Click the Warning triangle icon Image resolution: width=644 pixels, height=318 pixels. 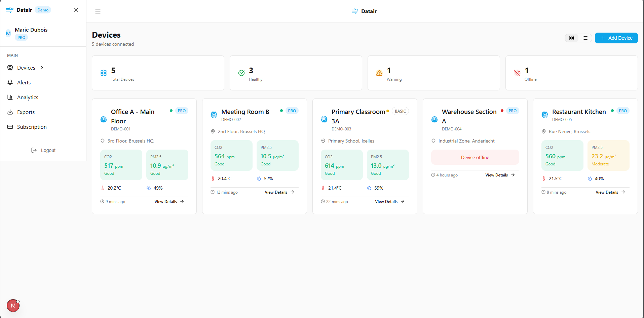[379, 73]
